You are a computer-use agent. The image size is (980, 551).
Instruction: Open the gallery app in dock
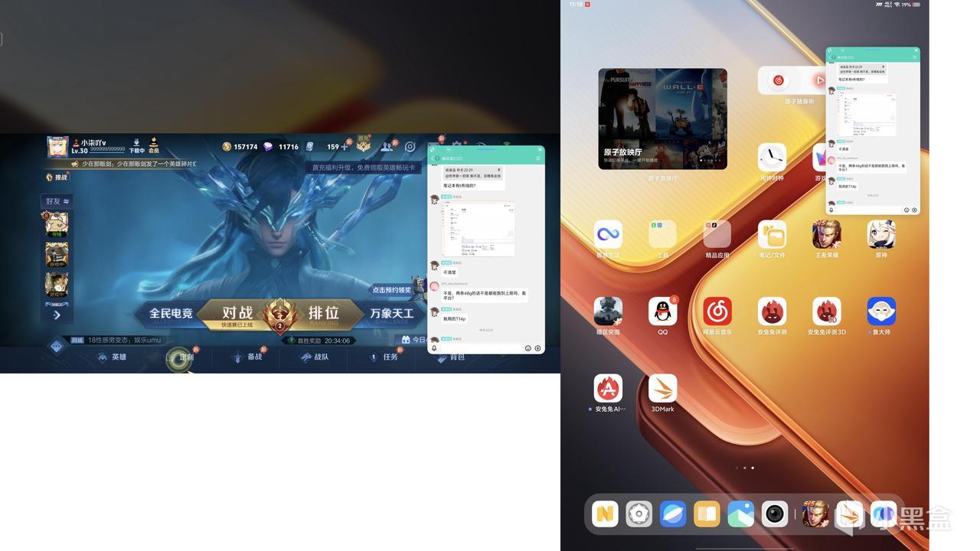click(740, 514)
